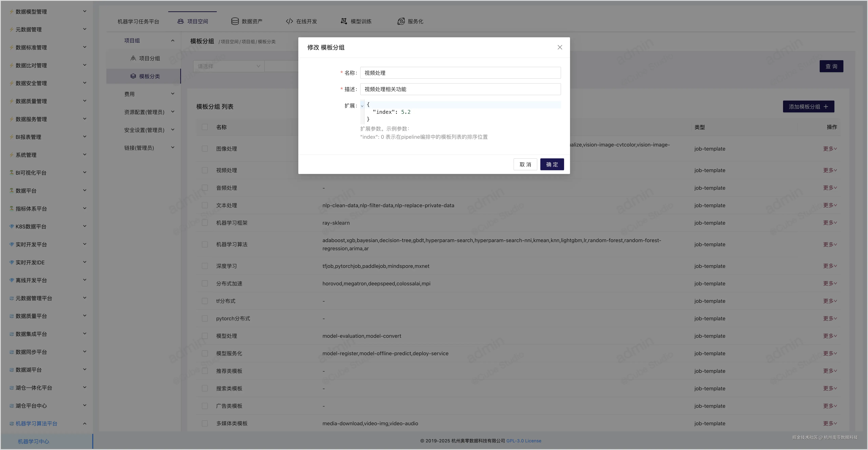
Task: Click the 项目分组 sidebar icon
Action: pyautogui.click(x=133, y=58)
